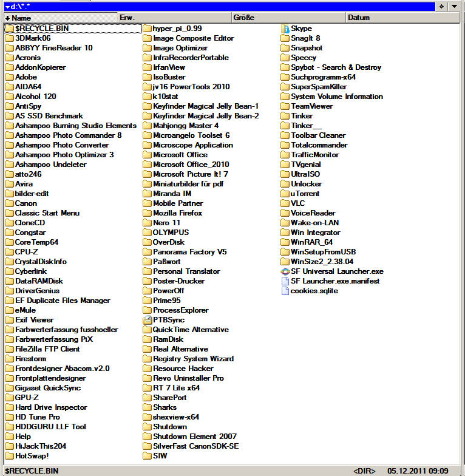This screenshot has width=465, height=476.
Task: Click the SF Universal Launcher.exe icon
Action: 285,271
